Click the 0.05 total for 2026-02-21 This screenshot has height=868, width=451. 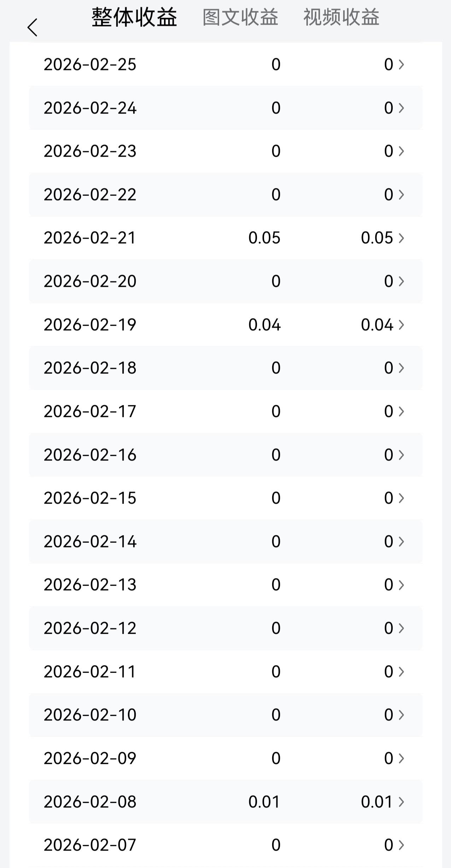pyautogui.click(x=264, y=238)
